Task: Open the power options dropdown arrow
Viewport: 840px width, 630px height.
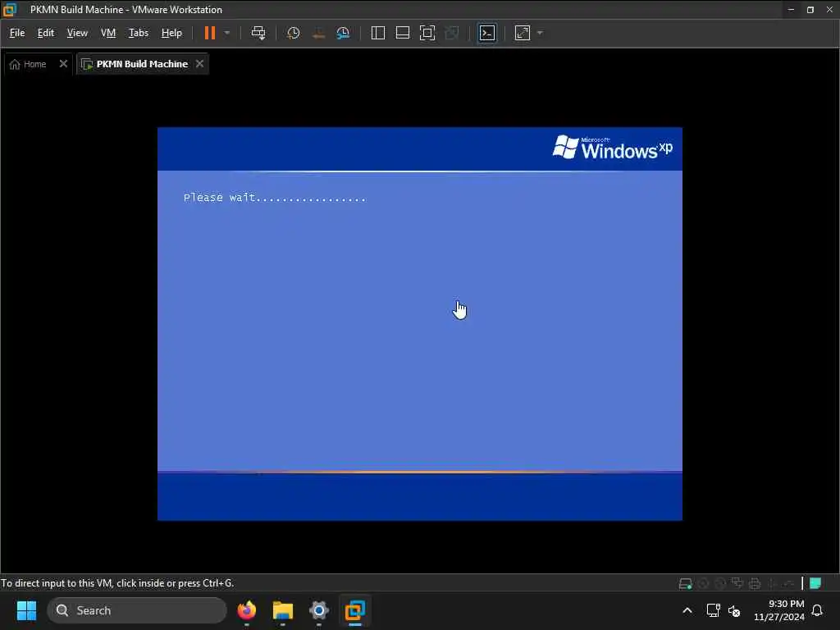Action: (227, 33)
